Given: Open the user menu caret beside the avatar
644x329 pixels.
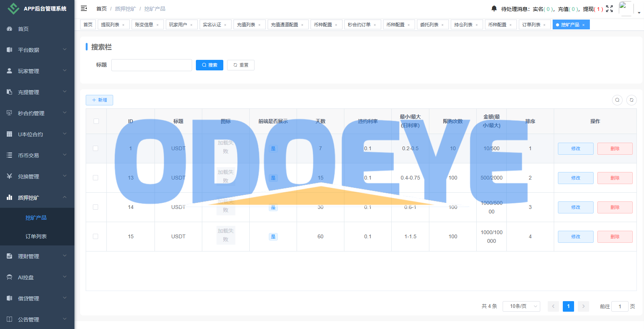Looking at the screenshot, I should pos(639,13).
